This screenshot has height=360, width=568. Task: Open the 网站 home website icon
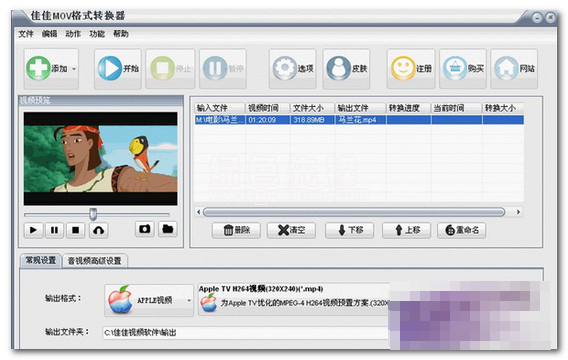[x=506, y=68]
